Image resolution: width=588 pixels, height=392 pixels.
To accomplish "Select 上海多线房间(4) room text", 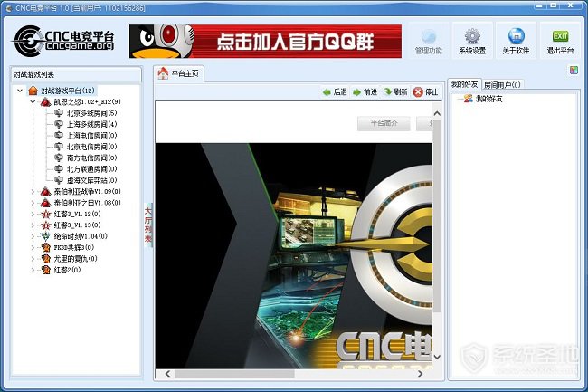I will click(92, 124).
